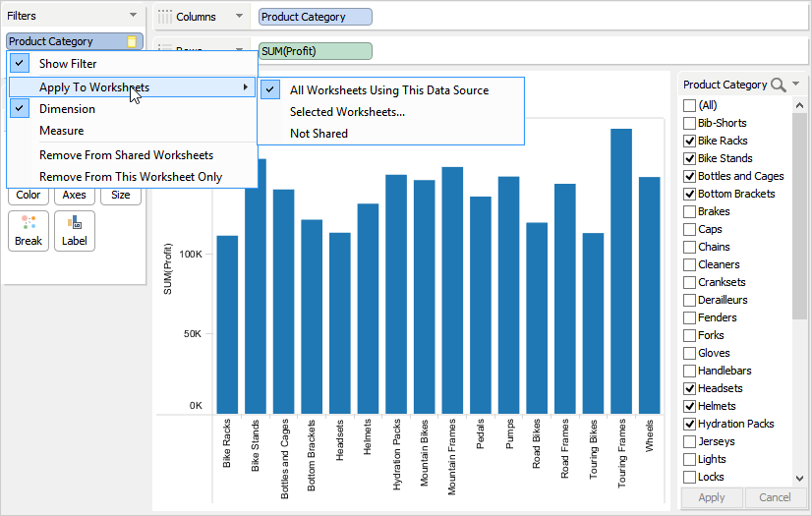The width and height of the screenshot is (812, 516).
Task: Choose Not Shared submenu option
Action: pyautogui.click(x=391, y=134)
